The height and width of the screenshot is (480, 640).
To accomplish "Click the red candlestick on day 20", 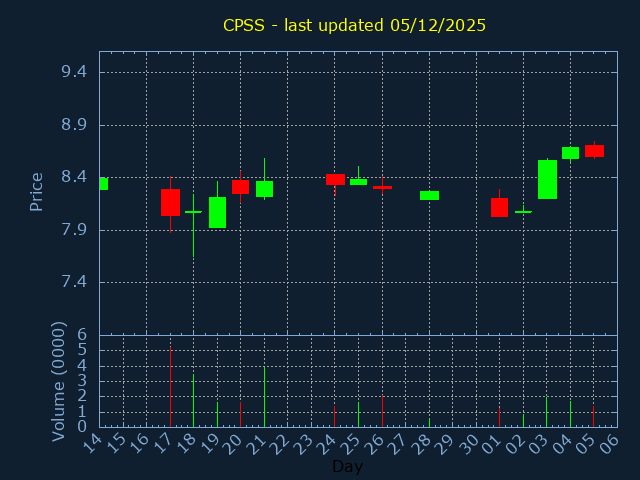I will pyautogui.click(x=241, y=186).
